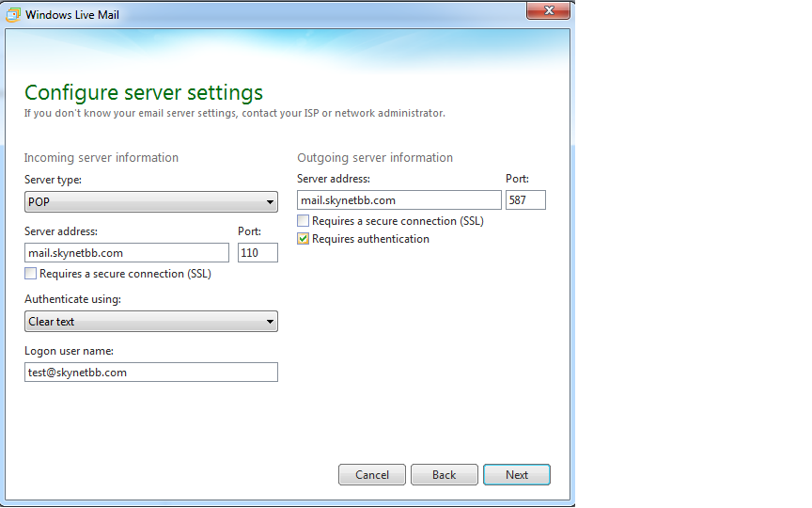The width and height of the screenshot is (812, 508).
Task: Enable SSL for the incoming server
Action: (31, 274)
